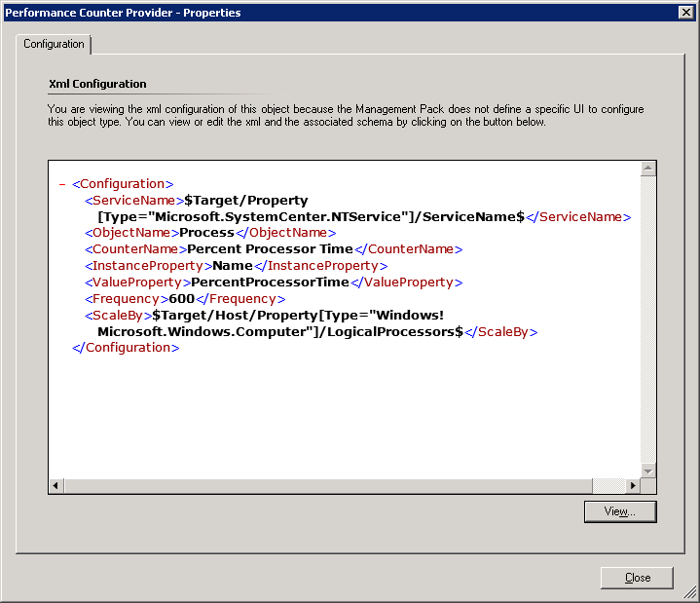Click the Percent Processor Time counter value
The height and width of the screenshot is (603, 700).
tap(270, 249)
